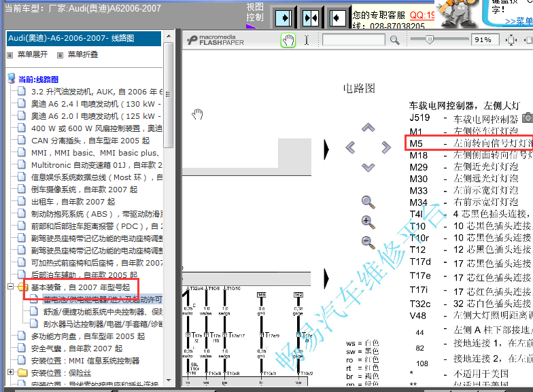Click the pan left arrow overlay

pos(350,147)
